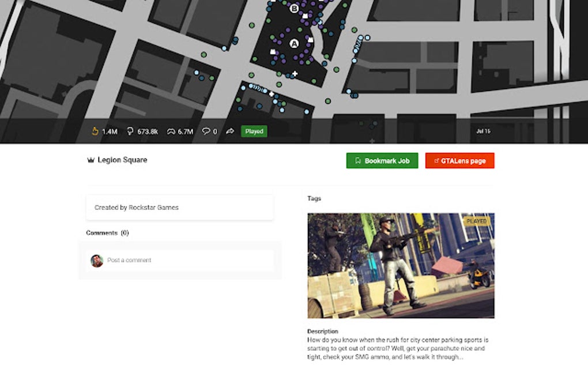Select map marker A

[294, 42]
